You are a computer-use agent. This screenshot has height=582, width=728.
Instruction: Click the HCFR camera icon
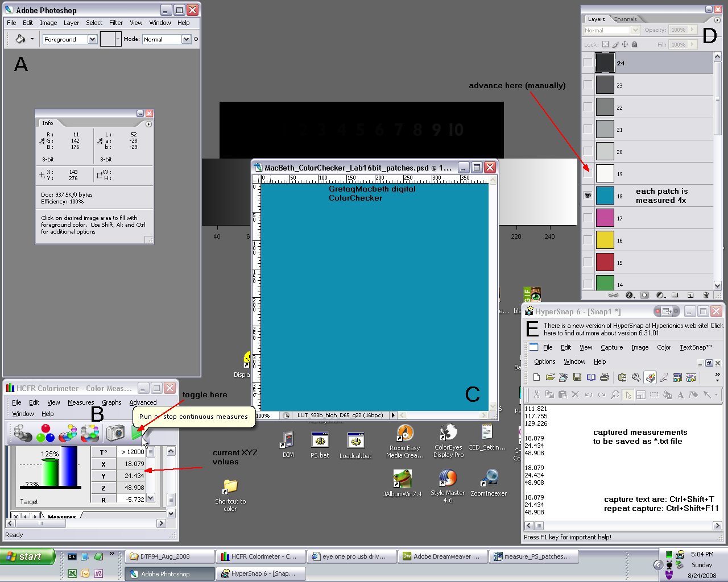pos(115,433)
